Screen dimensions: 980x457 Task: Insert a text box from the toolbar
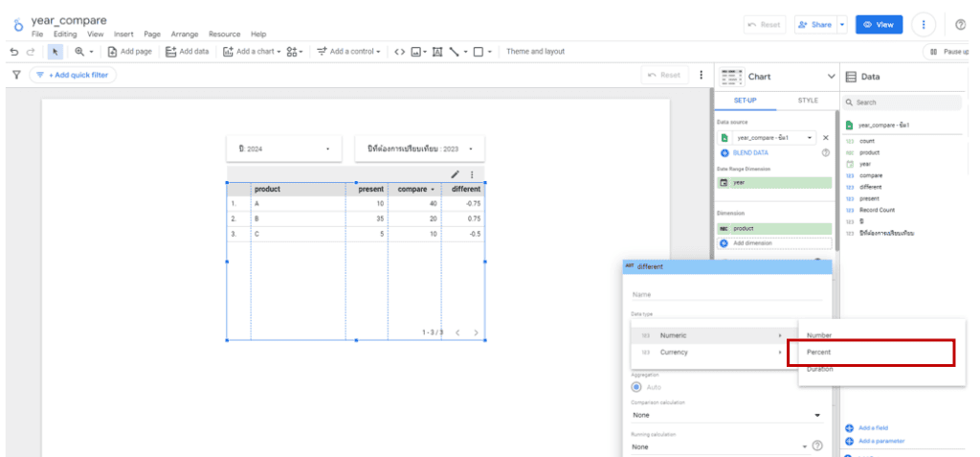coord(437,52)
